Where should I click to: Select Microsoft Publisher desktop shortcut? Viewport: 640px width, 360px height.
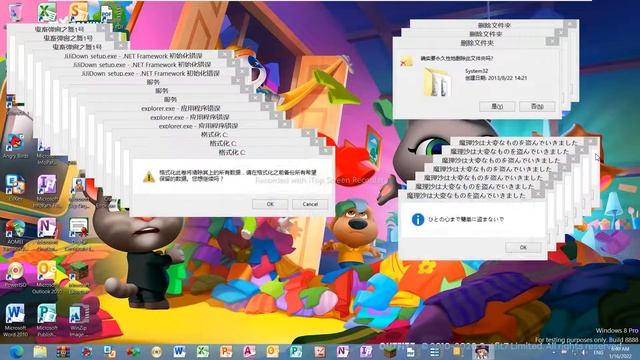(47, 321)
